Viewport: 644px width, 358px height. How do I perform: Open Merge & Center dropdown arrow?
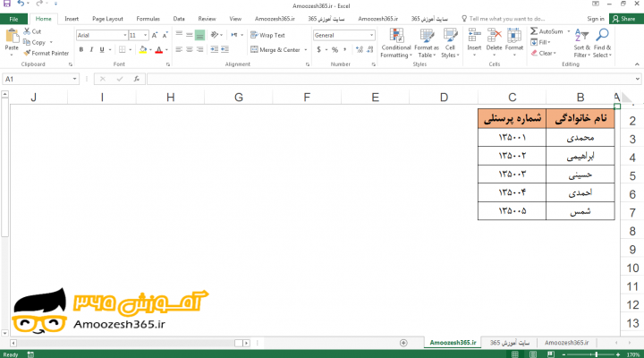click(x=306, y=50)
